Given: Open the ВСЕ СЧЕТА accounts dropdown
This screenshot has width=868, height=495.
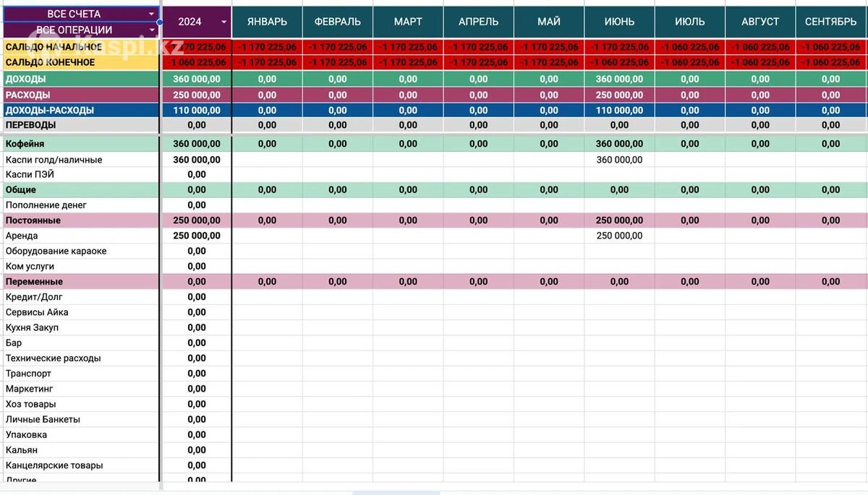Looking at the screenshot, I should [x=151, y=14].
